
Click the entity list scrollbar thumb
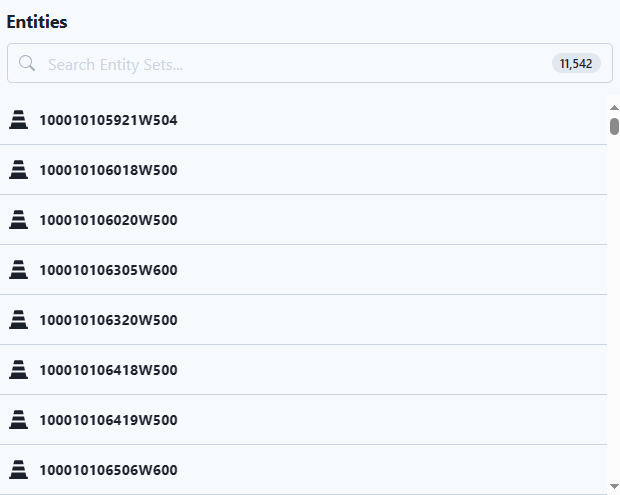[614, 127]
